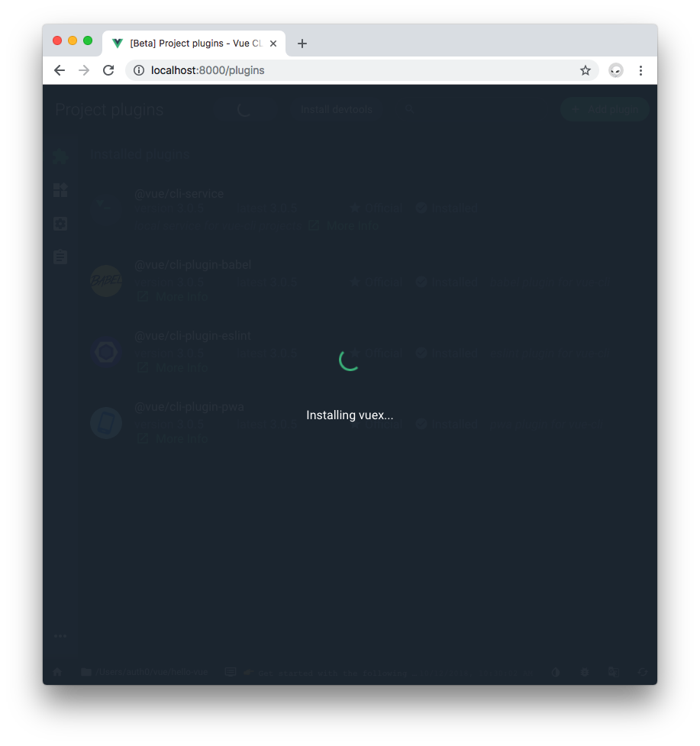Open project folder /Users/auth0/vue/hello-vue
Screen dimensions: 700x746
pos(144,672)
